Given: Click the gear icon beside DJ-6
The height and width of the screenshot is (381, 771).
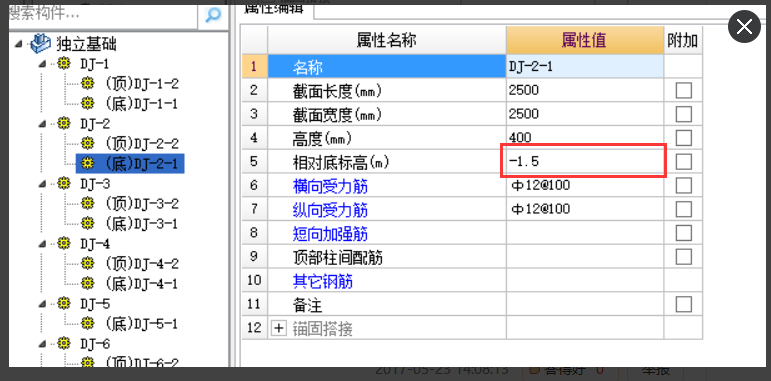Looking at the screenshot, I should click(63, 343).
